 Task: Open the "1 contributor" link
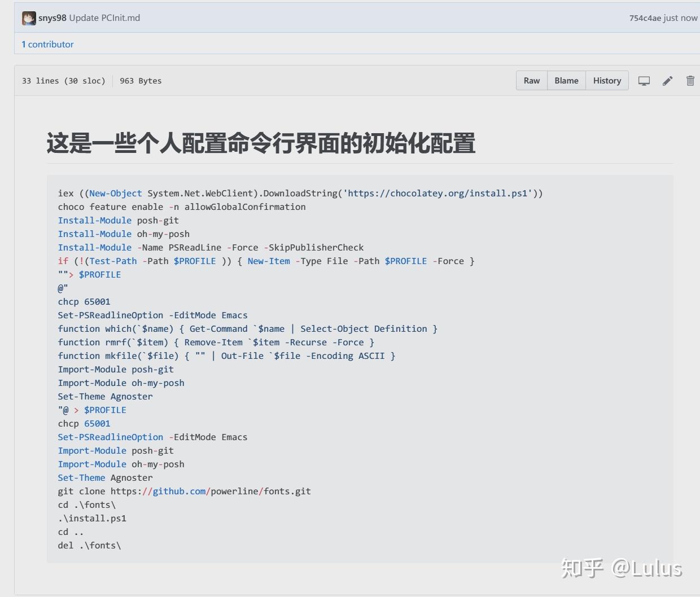tap(47, 44)
